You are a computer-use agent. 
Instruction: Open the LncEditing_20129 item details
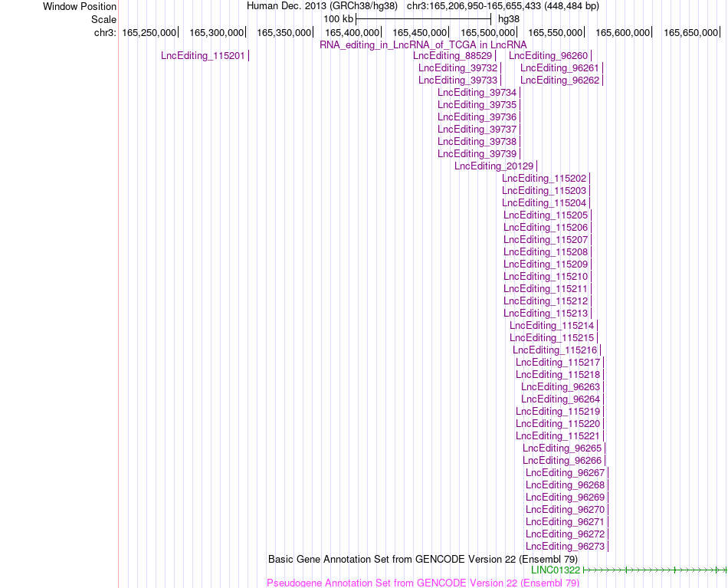[494, 166]
